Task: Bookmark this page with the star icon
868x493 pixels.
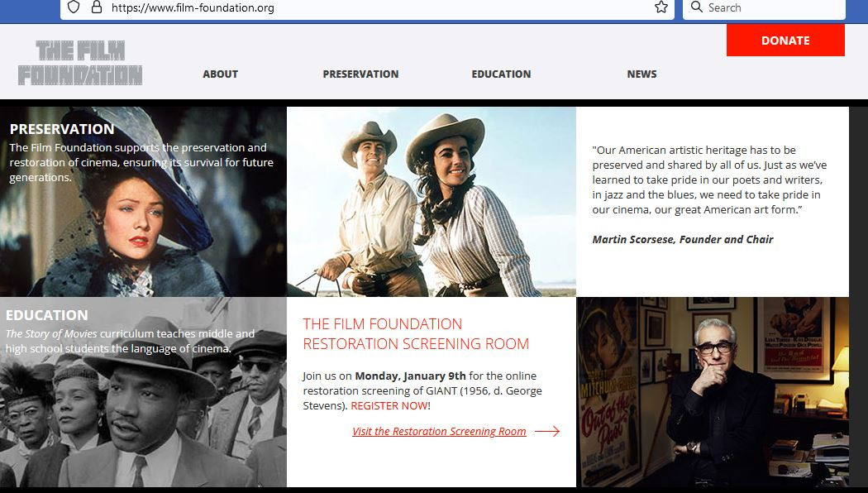Action: tap(661, 7)
